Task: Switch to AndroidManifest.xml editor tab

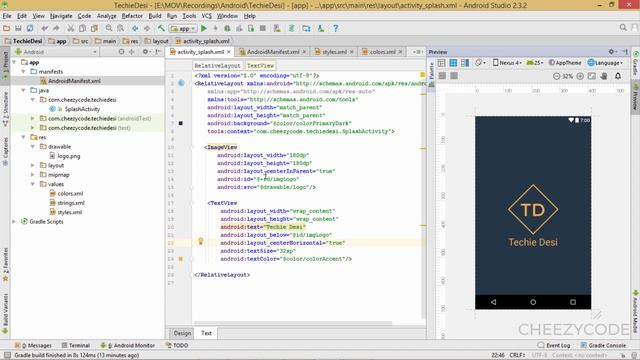Action: (x=273, y=52)
